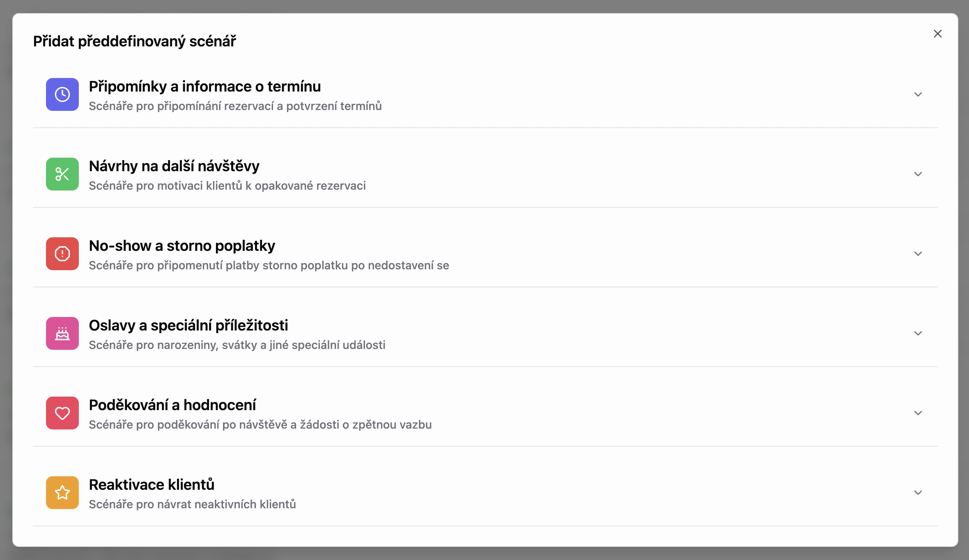Viewport: 969px width, 560px height.
Task: Expand Oslavy a speciální příležitosti chevron
Action: (918, 333)
